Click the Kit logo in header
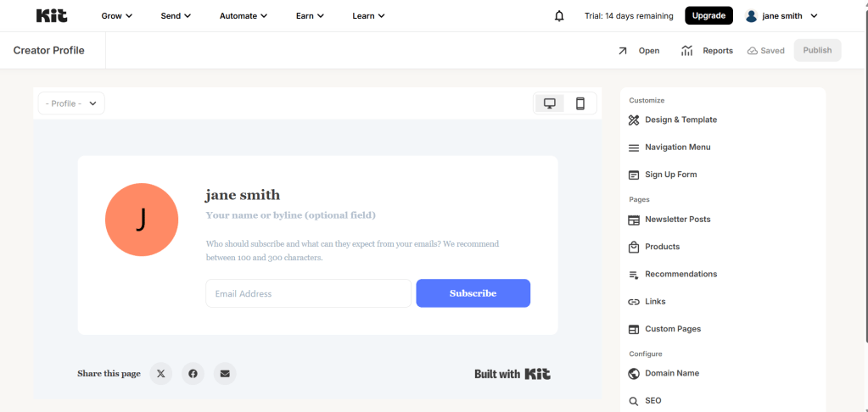This screenshot has width=868, height=412. tap(52, 15)
